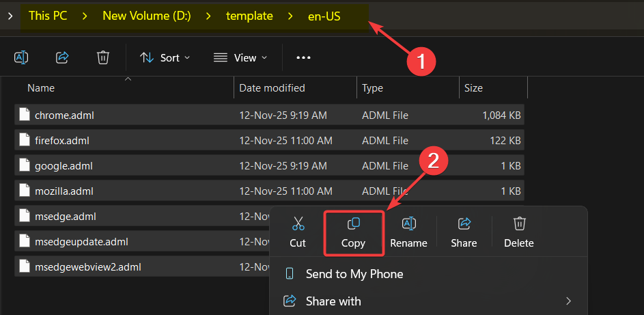Click the msedgeupdate.adml file icon
The image size is (644, 315).
(x=25, y=241)
